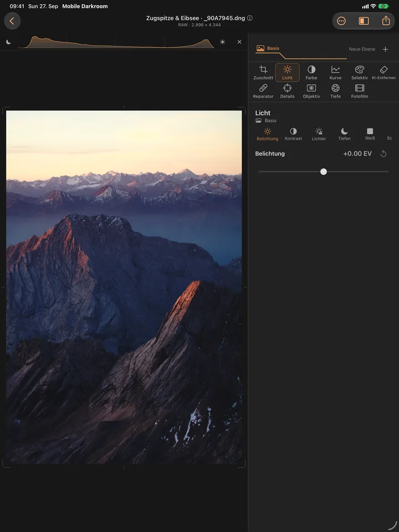399x532 pixels.
Task: Click the Wi-Fi icon in status bar
Action: tap(373, 6)
